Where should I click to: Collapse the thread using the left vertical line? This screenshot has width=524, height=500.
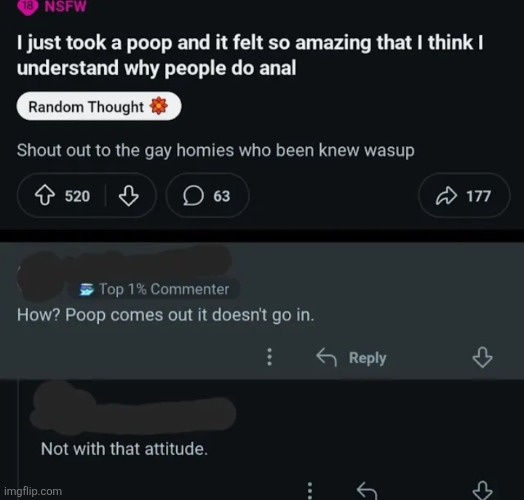pos(19,438)
